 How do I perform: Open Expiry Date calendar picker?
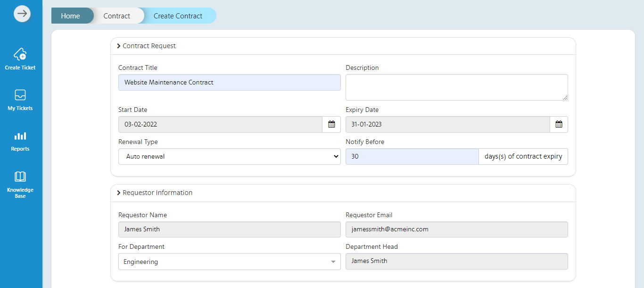click(559, 125)
